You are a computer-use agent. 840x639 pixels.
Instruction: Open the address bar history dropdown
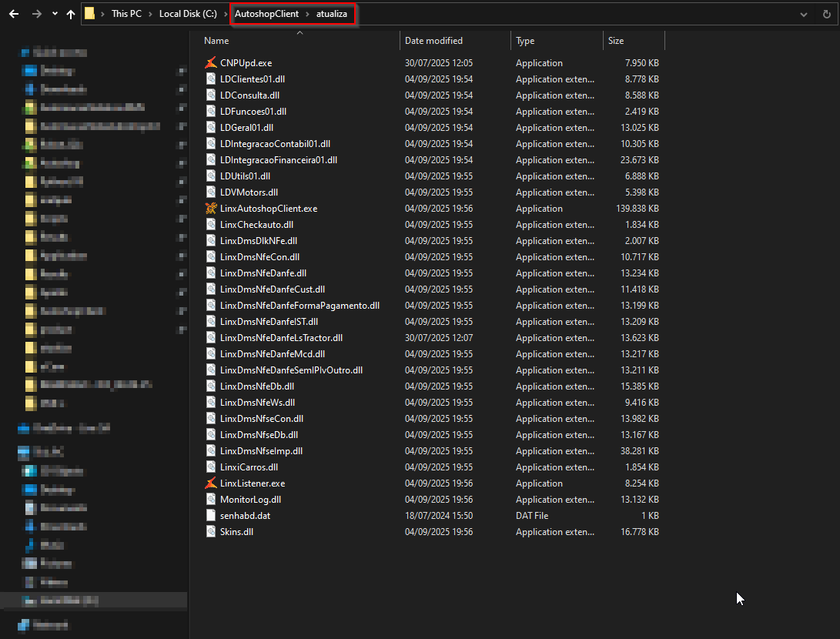804,15
